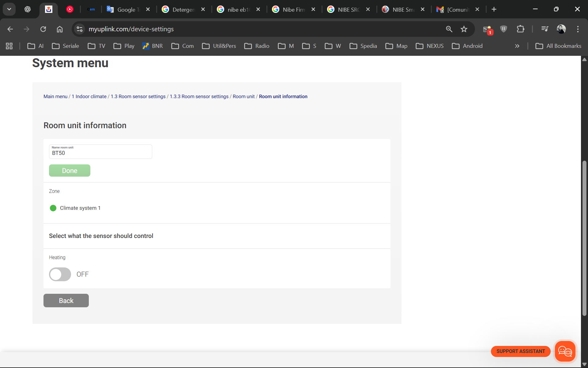The width and height of the screenshot is (588, 368).
Task: Open the browser extensions puzzle icon
Action: pos(520,29)
